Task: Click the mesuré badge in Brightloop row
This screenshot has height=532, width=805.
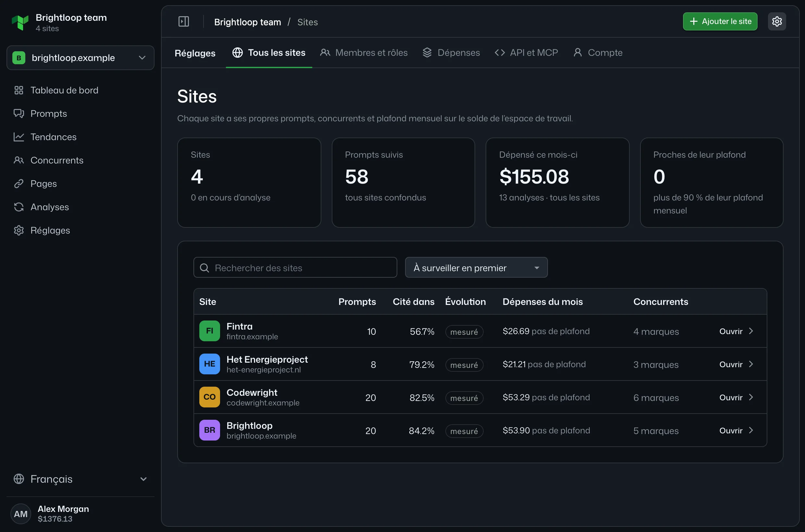Action: tap(464, 431)
